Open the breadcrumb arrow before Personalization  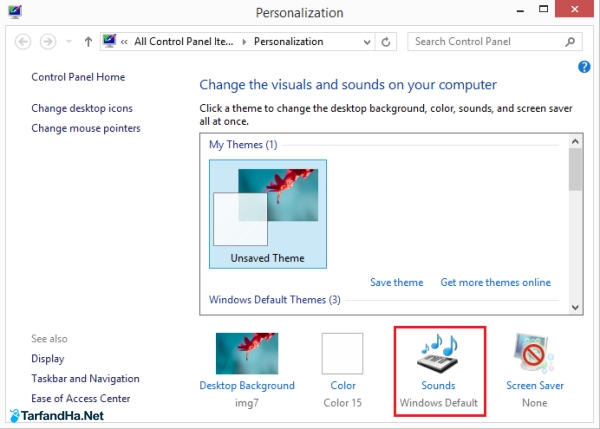(244, 42)
